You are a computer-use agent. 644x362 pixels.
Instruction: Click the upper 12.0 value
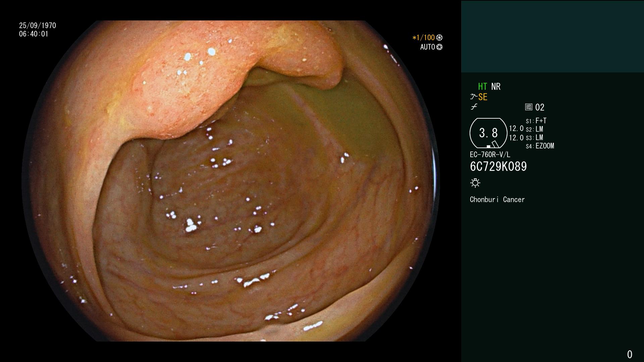click(516, 128)
